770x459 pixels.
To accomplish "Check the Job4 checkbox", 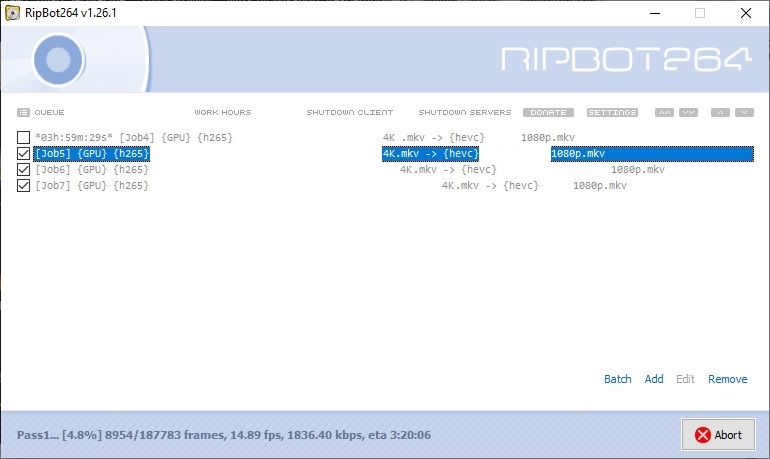I will point(23,137).
